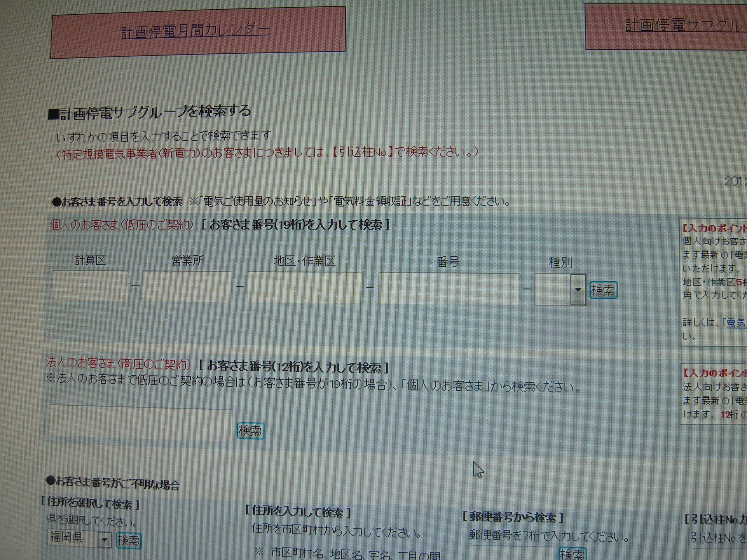747x560 pixels.
Task: Open the 福岡県 prefecture dropdown
Action: [79, 538]
